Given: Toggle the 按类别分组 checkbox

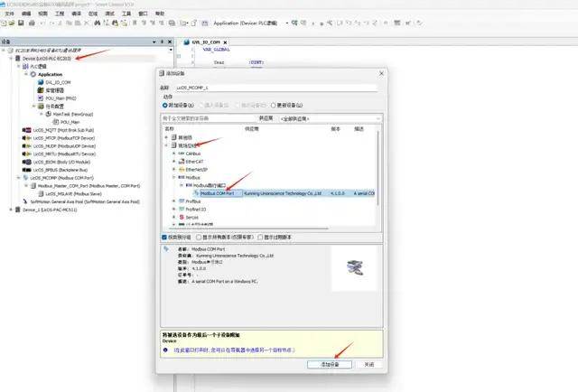Looking at the screenshot, I should point(164,238).
